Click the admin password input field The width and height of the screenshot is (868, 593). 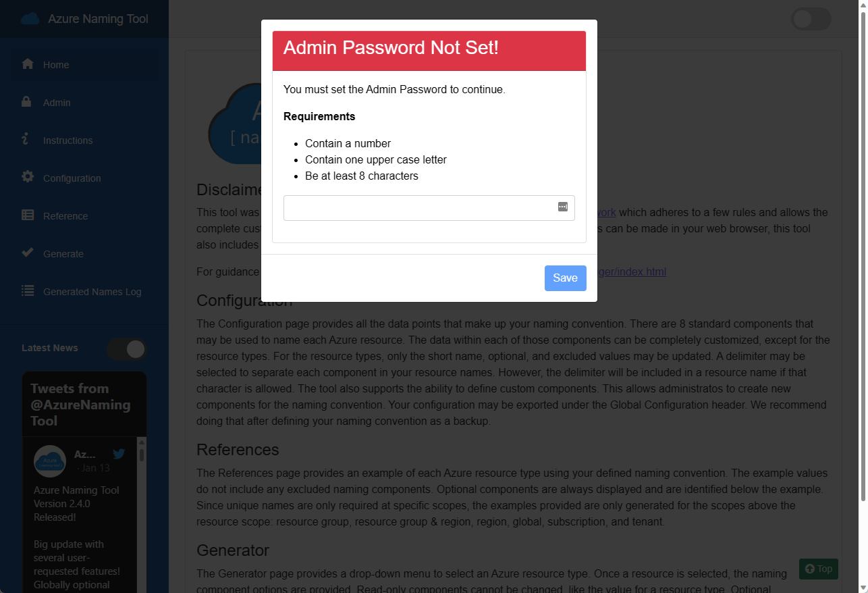[x=418, y=207]
